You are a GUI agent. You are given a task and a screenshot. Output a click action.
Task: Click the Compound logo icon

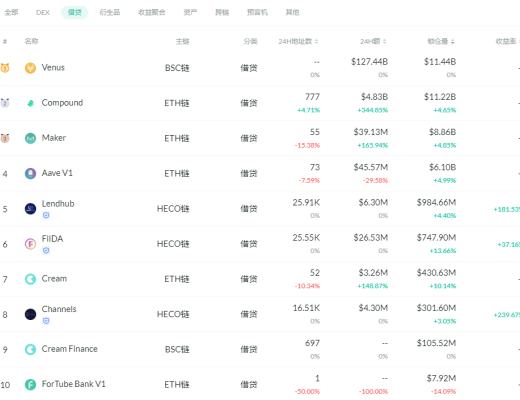click(30, 103)
